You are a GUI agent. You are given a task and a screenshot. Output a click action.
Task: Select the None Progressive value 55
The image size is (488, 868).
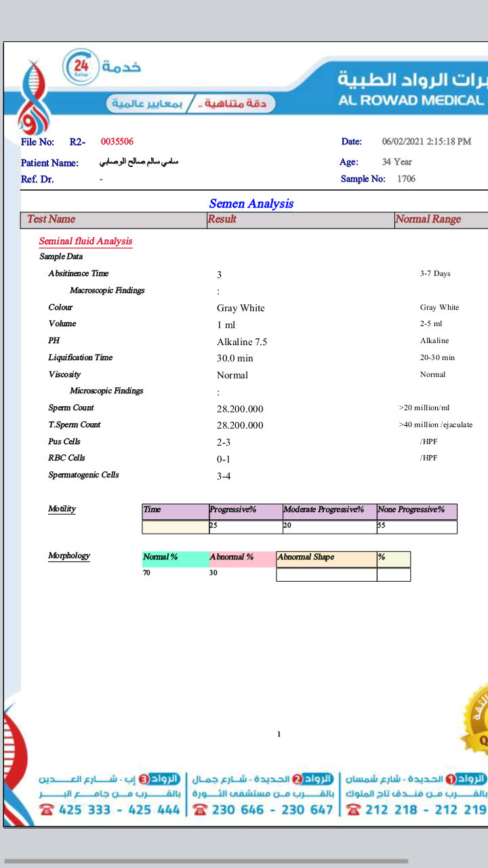pyautogui.click(x=382, y=526)
